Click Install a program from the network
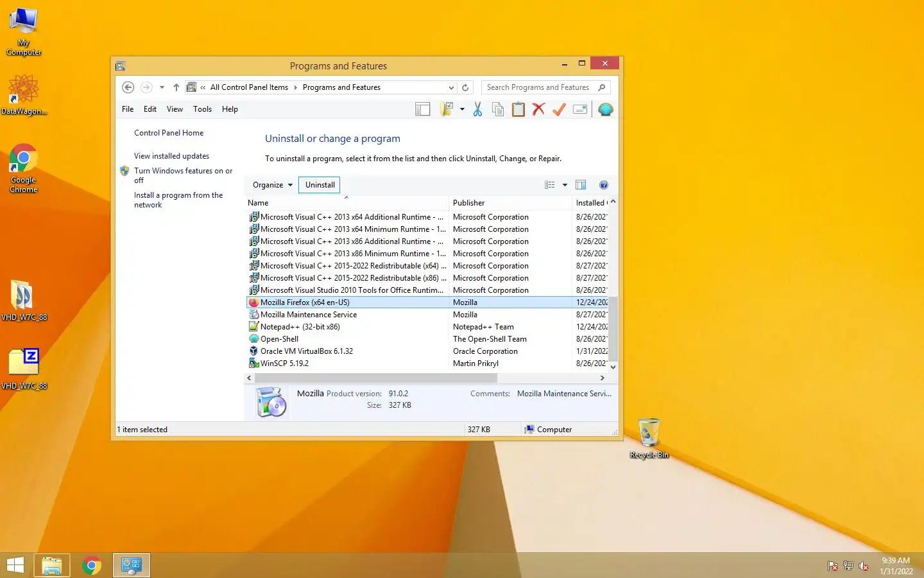The image size is (924, 578). tap(178, 200)
